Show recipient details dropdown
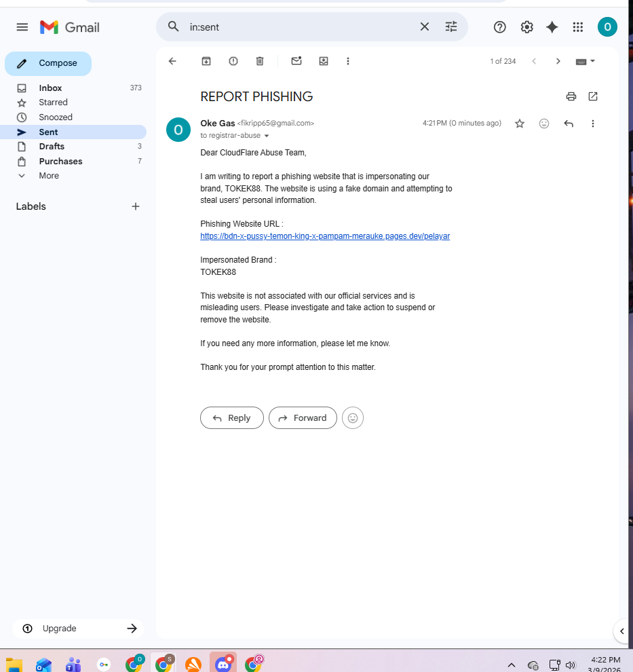Image resolution: width=633 pixels, height=672 pixels. (x=267, y=136)
